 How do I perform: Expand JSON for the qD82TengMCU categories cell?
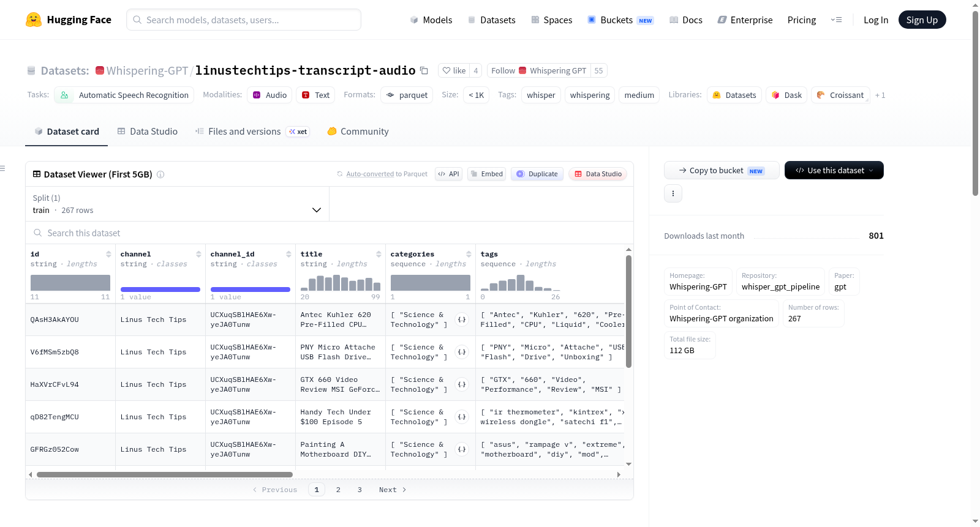click(462, 417)
